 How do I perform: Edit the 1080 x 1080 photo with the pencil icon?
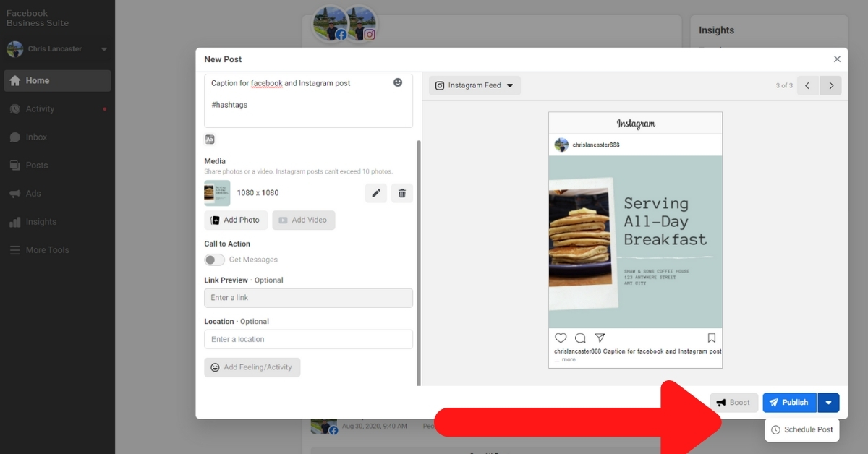click(376, 193)
